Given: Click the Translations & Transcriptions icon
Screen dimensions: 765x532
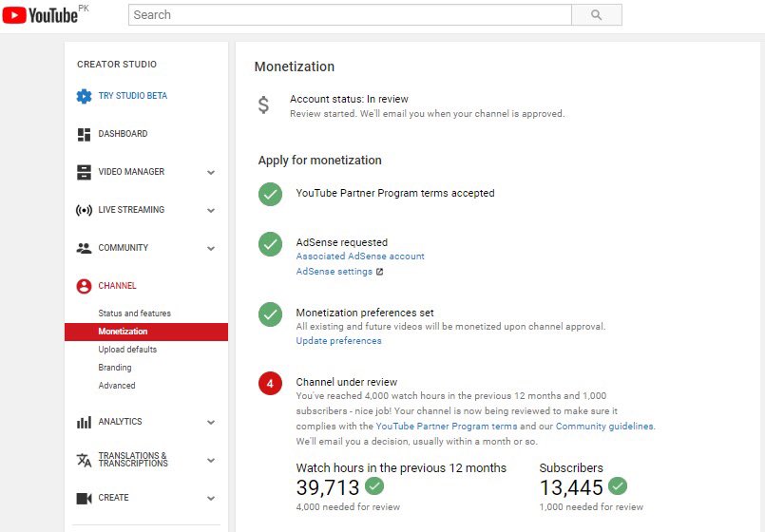Looking at the screenshot, I should pyautogui.click(x=84, y=460).
